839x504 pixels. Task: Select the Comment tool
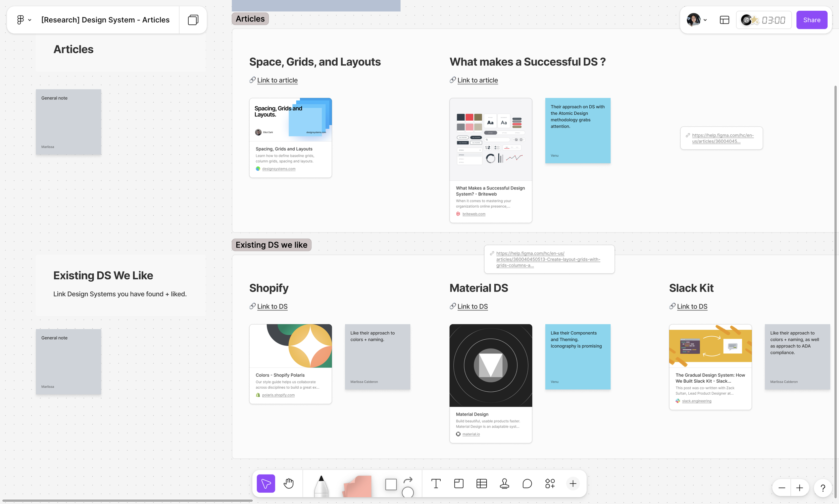[527, 483]
